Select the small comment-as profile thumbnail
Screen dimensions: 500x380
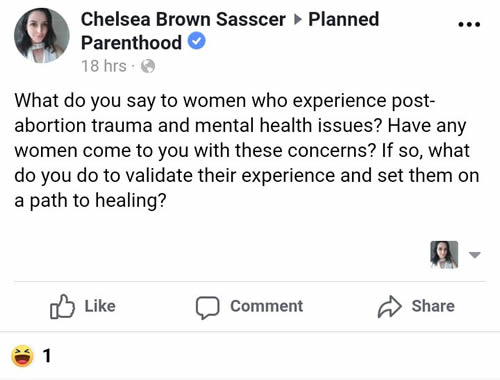coord(444,255)
